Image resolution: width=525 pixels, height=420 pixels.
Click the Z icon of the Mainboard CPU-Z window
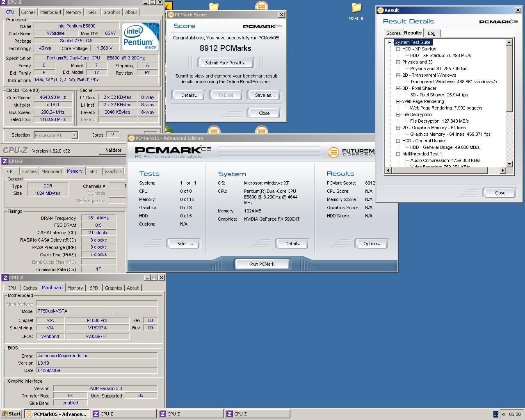[5, 278]
